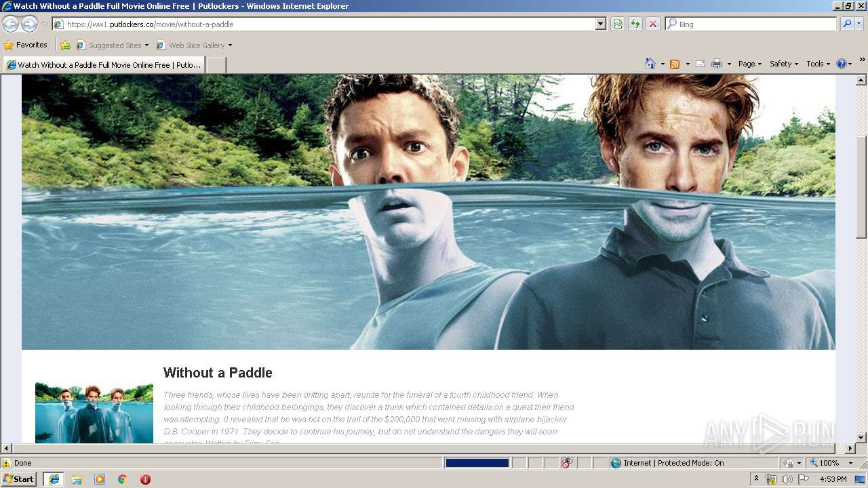This screenshot has width=868, height=488.
Task: Click the movie poster thumbnail
Action: click(94, 413)
